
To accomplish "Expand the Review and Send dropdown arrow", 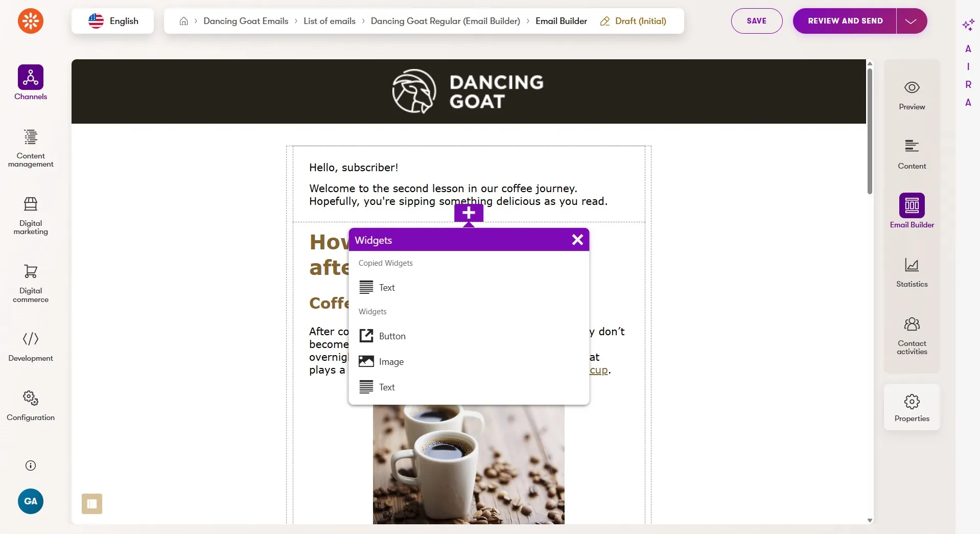I will [911, 21].
